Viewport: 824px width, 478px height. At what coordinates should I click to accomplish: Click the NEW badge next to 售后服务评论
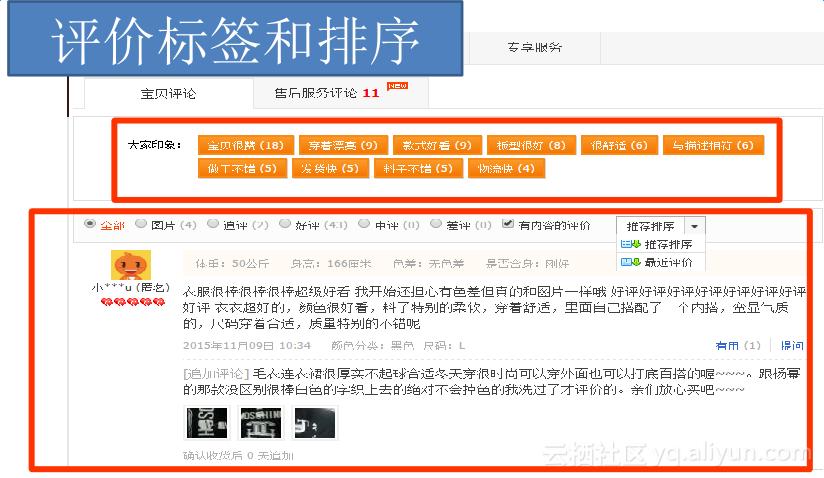point(397,86)
